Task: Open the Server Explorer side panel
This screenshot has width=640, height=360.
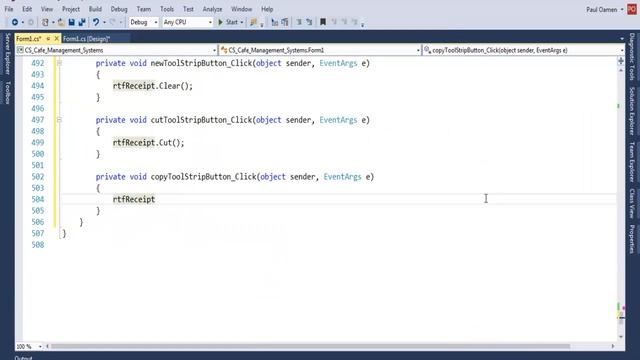Action: coord(7,53)
